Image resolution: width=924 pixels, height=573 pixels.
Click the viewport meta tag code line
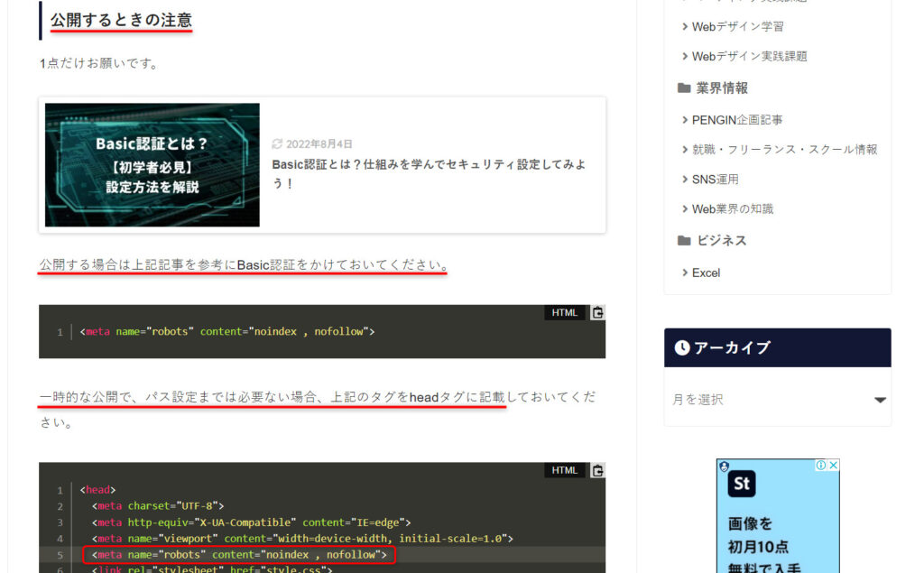(x=302, y=538)
